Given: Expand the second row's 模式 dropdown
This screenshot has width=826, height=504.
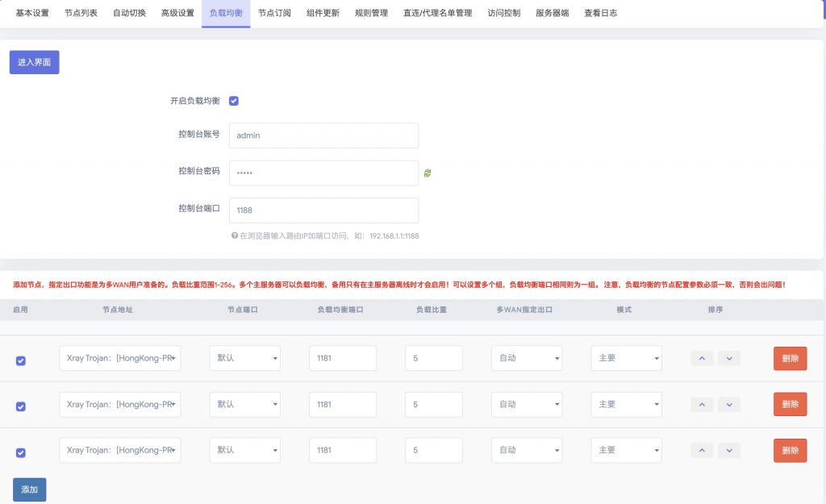Looking at the screenshot, I should point(626,404).
